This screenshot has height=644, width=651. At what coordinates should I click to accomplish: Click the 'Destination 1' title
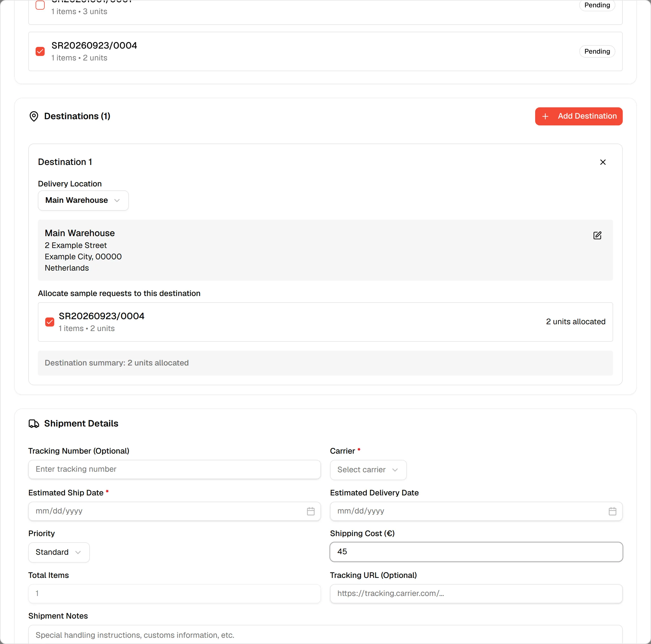point(65,162)
